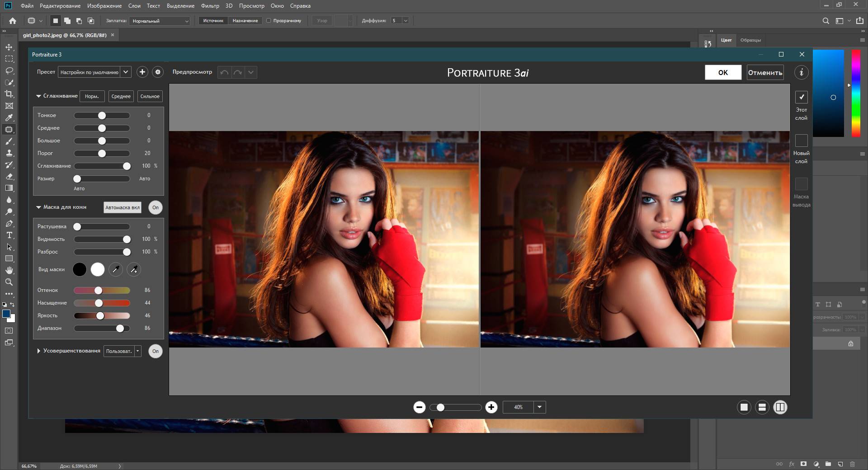The height and width of the screenshot is (470, 868).
Task: Switch to horizontal split preview view
Action: point(762,407)
